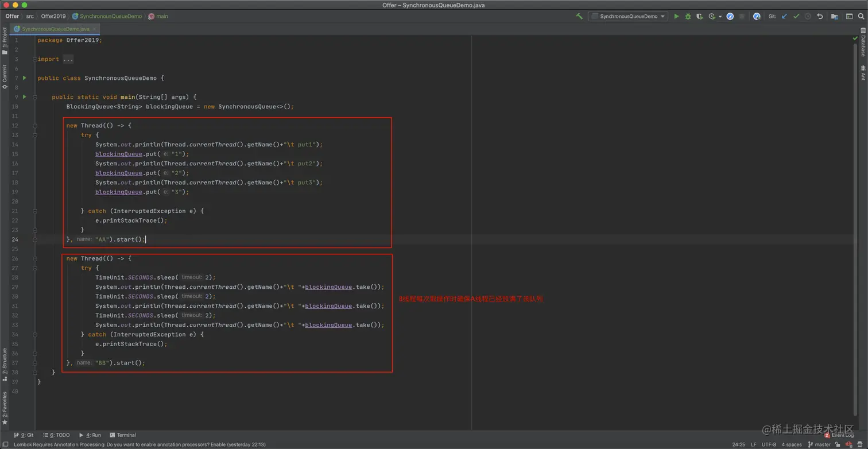
Task: Click the Offer2019 breadcrumb
Action: 53,17
